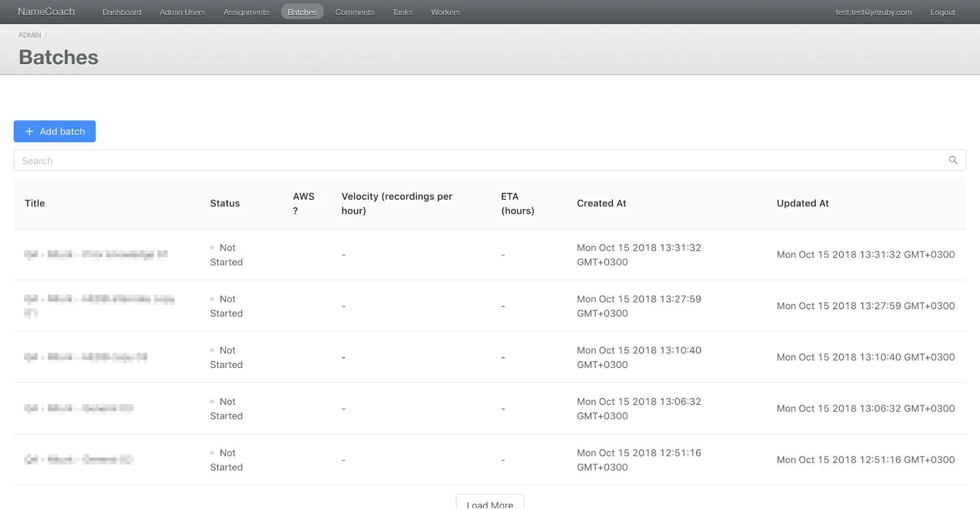Log out using the Logout link
980x509 pixels.
click(942, 12)
